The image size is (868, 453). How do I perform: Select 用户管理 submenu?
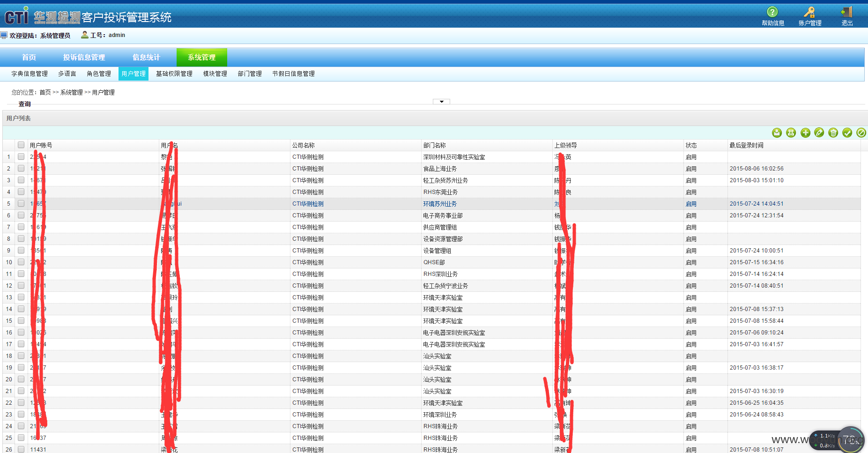(134, 74)
